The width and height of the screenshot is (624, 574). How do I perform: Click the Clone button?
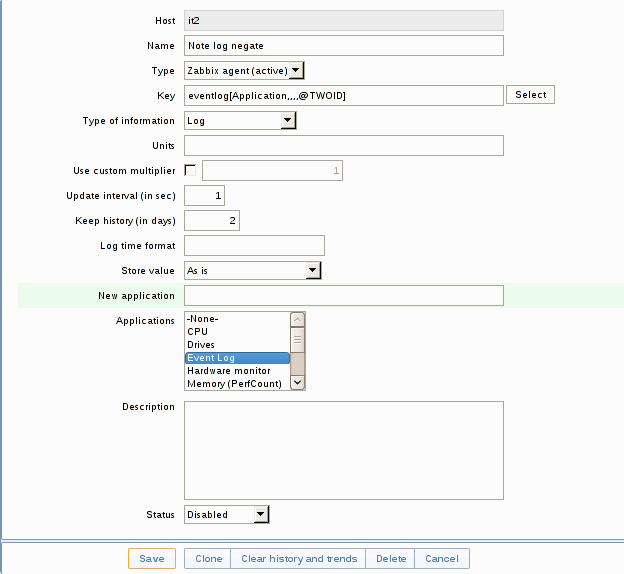[x=209, y=559]
